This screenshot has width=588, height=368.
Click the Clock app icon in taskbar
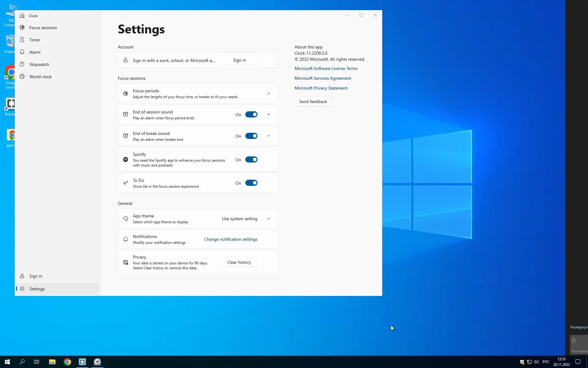pyautogui.click(x=97, y=362)
